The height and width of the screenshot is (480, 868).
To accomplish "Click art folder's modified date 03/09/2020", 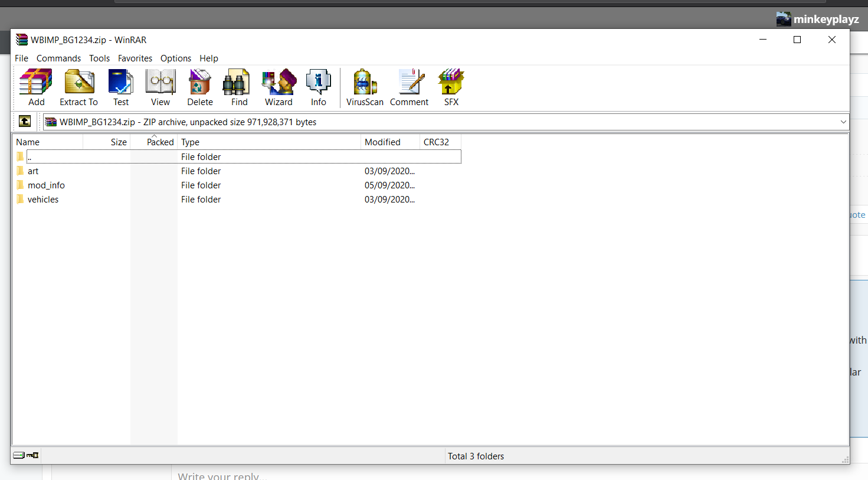I will (x=389, y=171).
